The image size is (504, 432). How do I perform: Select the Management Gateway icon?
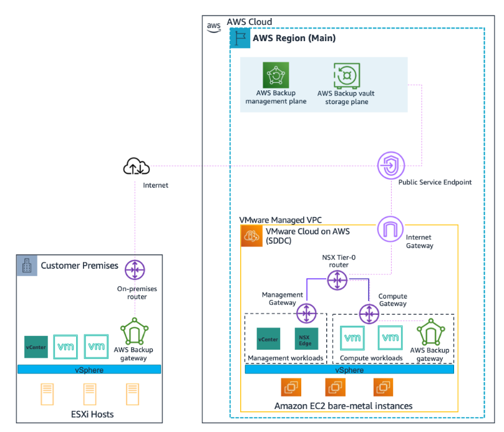tap(306, 314)
